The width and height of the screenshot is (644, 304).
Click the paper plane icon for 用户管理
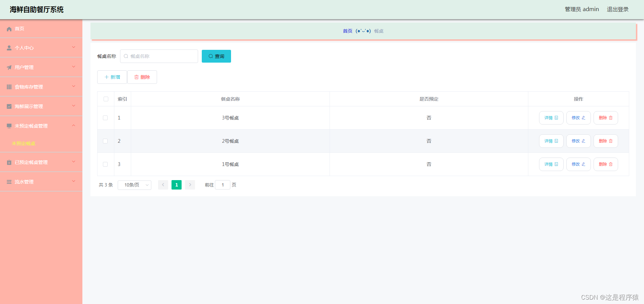[9, 68]
